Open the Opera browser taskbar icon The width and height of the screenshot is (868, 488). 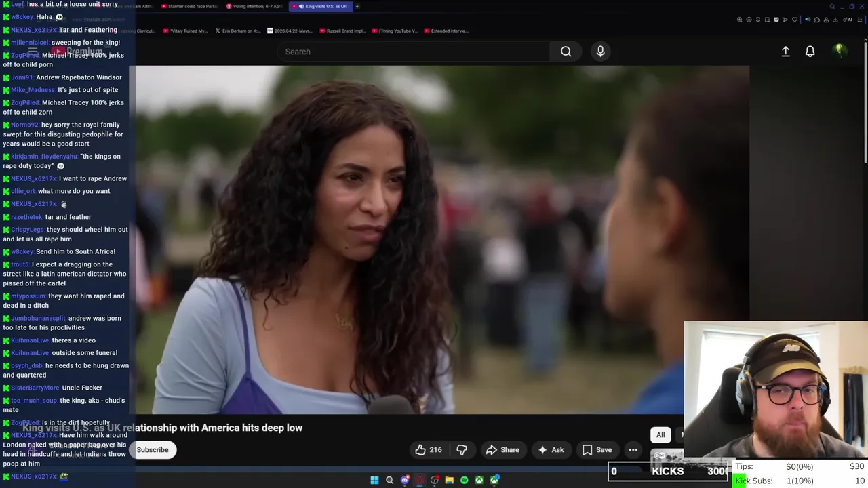tap(420, 480)
